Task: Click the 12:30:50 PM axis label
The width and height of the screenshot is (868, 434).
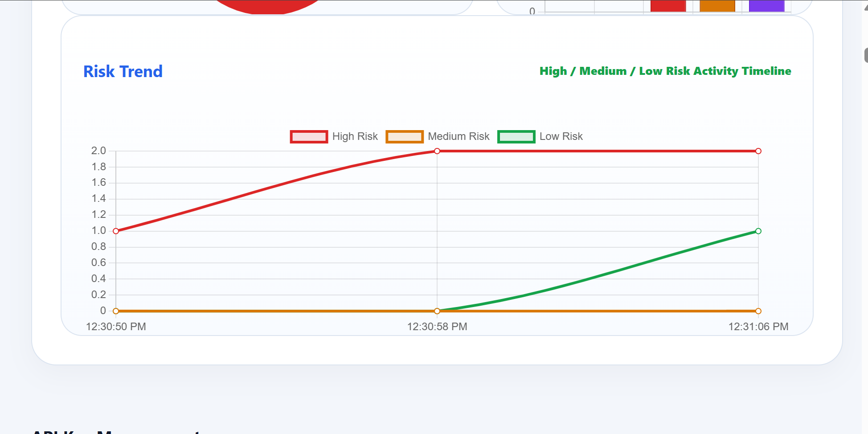Action: point(116,327)
